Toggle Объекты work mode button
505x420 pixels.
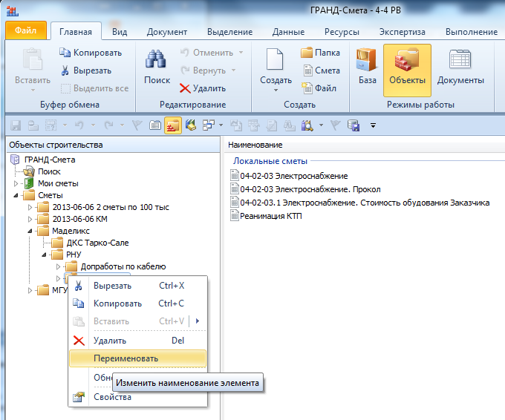click(x=407, y=70)
